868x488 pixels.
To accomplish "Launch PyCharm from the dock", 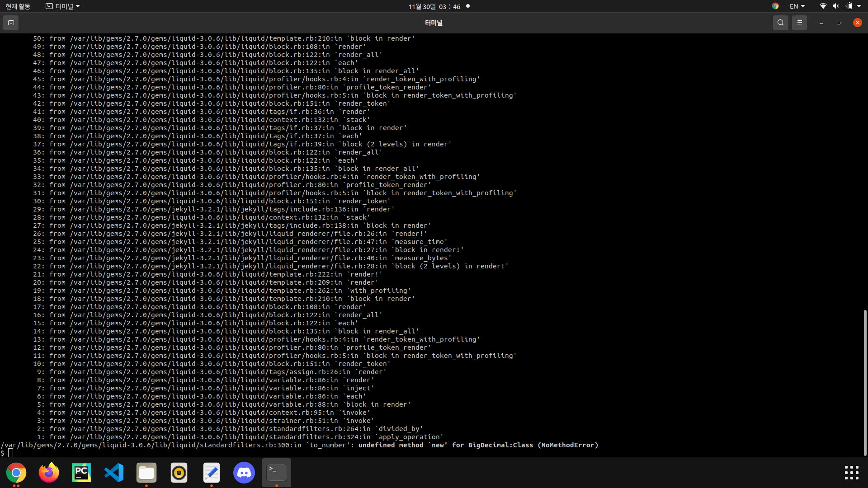I will [81, 473].
